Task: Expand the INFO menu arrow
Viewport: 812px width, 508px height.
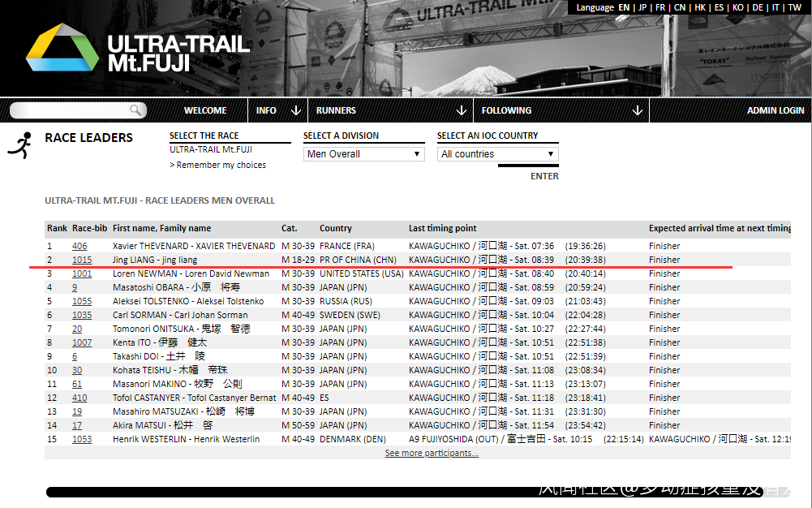Action: (296, 110)
